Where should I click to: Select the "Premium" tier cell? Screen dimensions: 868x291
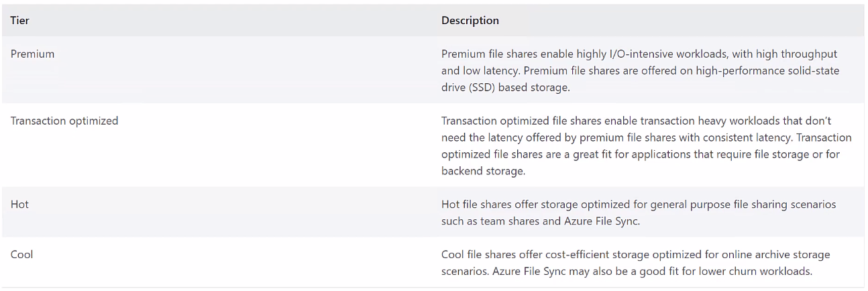(x=32, y=54)
